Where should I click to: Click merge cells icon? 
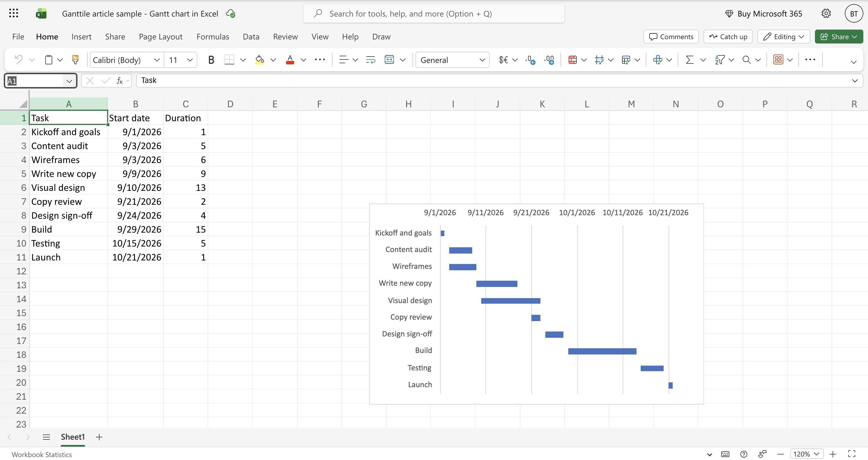[x=389, y=60]
